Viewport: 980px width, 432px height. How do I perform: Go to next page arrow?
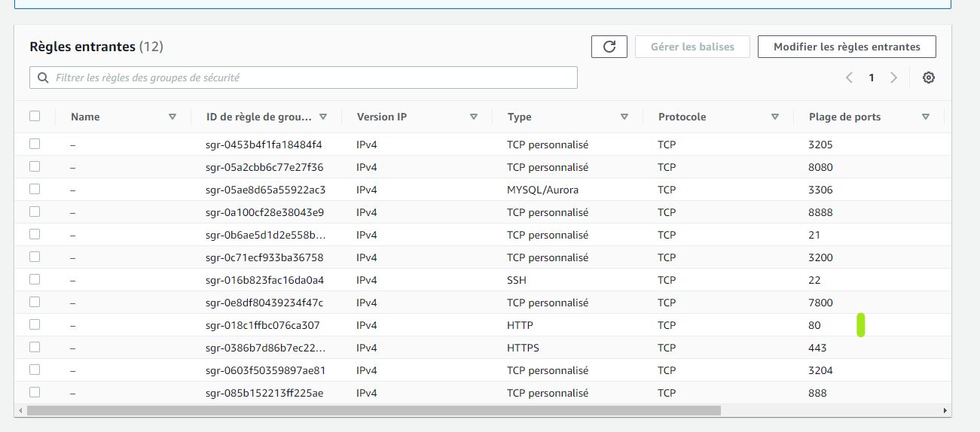click(x=894, y=78)
